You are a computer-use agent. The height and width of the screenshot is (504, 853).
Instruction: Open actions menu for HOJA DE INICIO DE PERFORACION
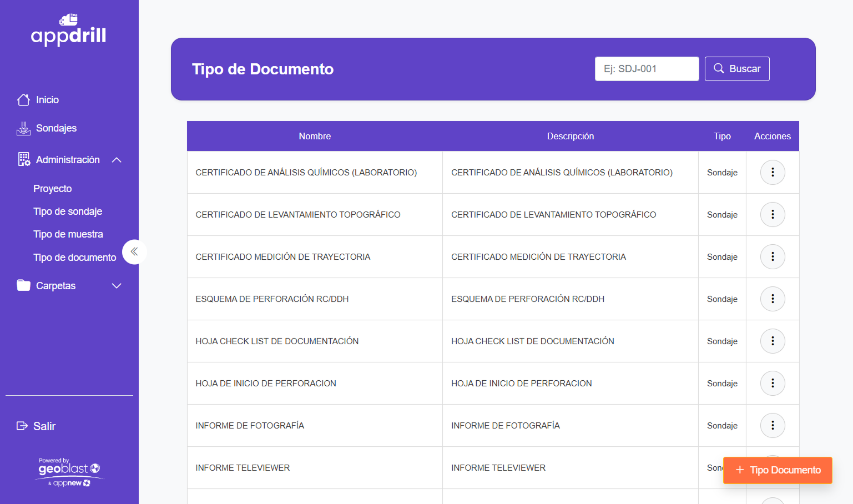pos(773,383)
